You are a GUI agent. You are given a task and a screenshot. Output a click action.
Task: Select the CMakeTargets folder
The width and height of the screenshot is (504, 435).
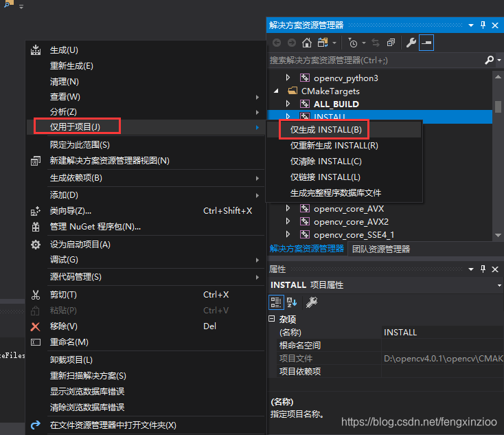coord(330,91)
